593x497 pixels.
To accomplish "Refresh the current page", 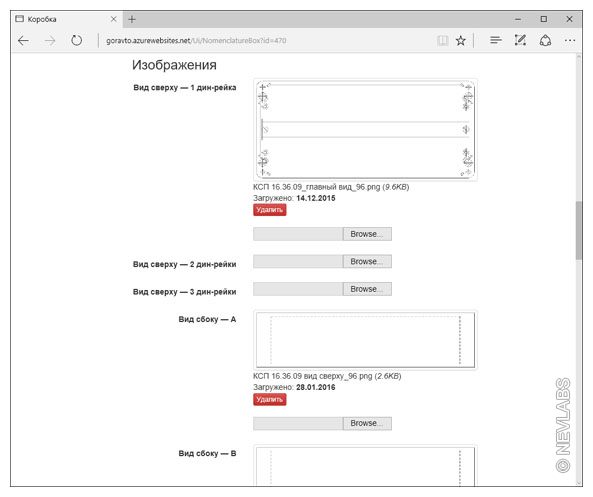I will 76,40.
